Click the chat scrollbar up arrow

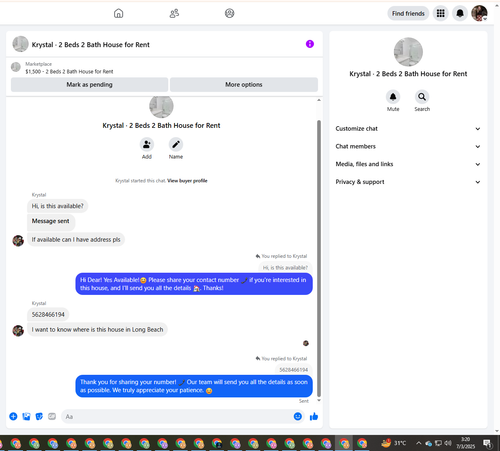pos(319,100)
